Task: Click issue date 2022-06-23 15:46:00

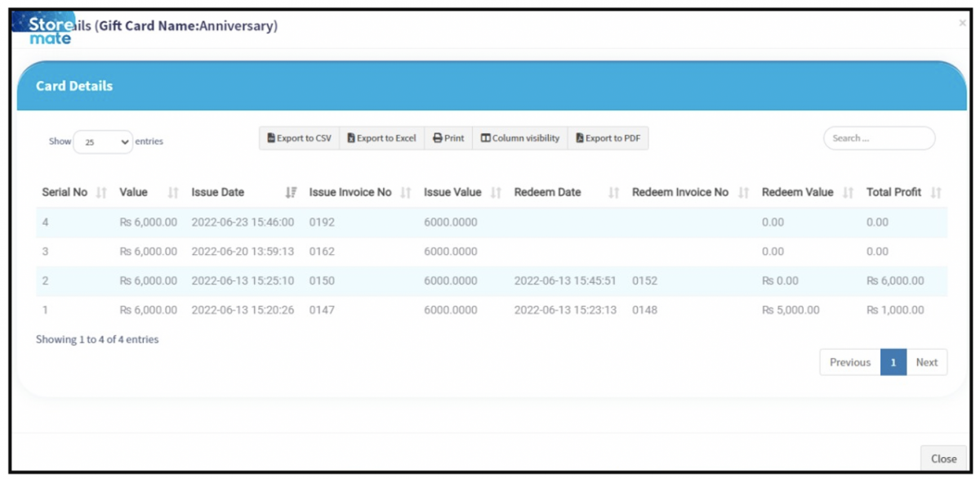Action: tap(243, 222)
